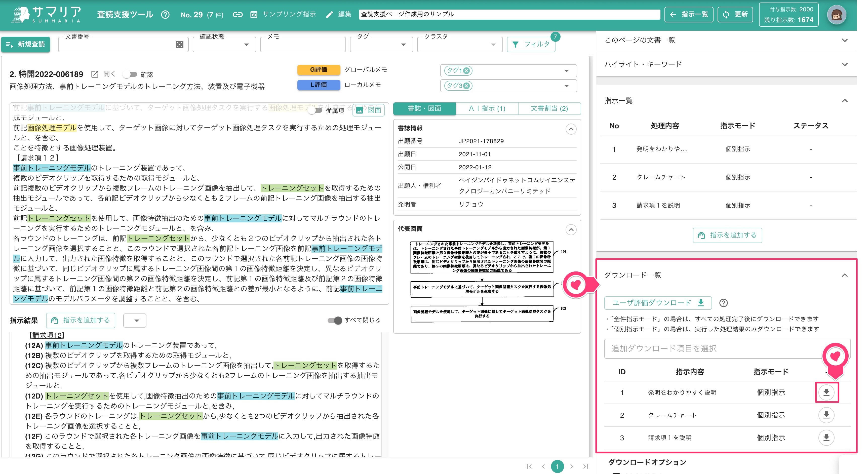Image resolution: width=868 pixels, height=474 pixels.
Task: Click the help icon next to 査読支援ツール
Action: point(165,15)
